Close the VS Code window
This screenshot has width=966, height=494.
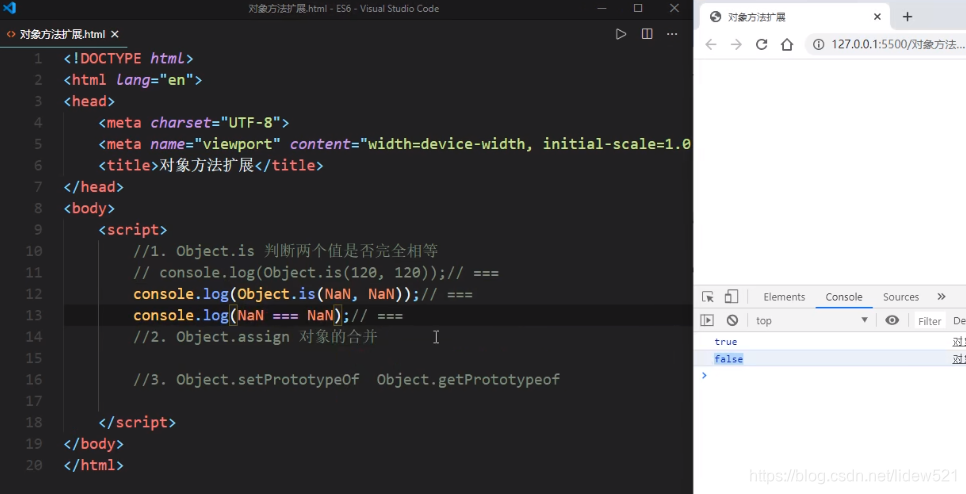point(674,8)
